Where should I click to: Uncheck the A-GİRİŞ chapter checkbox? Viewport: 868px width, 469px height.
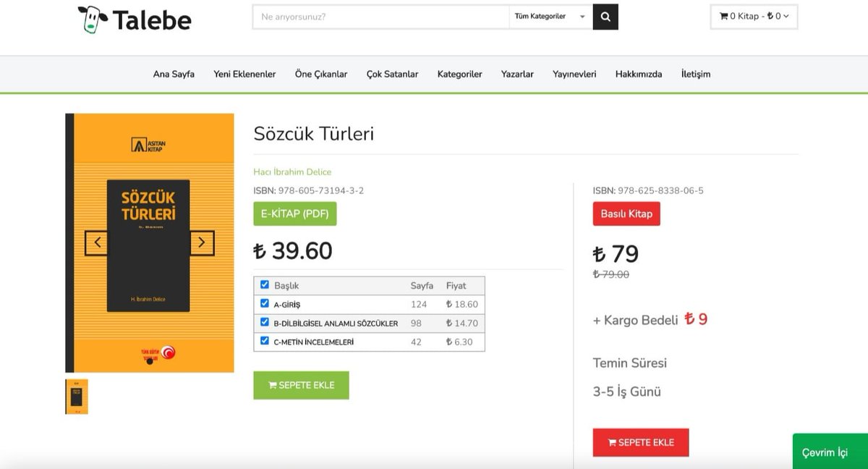tap(265, 304)
